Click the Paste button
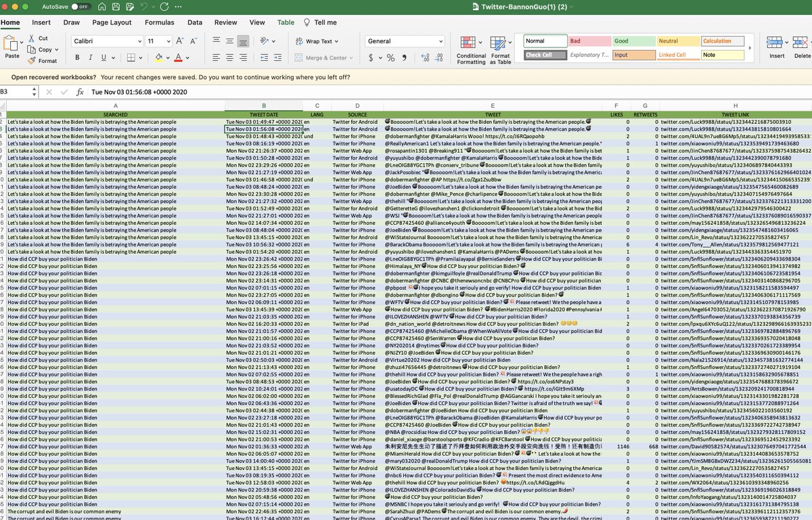The height and width of the screenshot is (520, 812). pyautogui.click(x=12, y=47)
